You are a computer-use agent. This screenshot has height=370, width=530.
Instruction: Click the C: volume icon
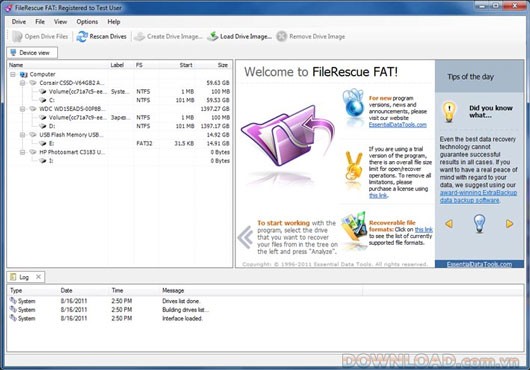[43, 100]
